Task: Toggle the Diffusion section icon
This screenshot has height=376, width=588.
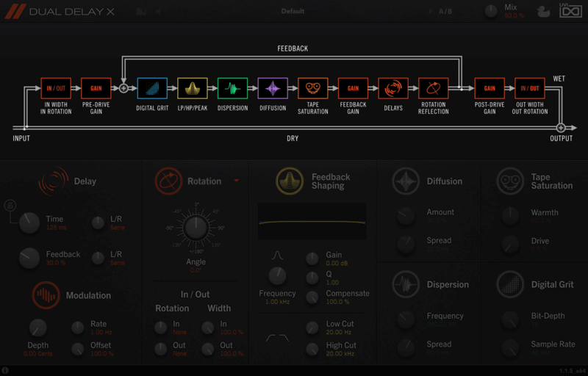Action: click(x=406, y=181)
